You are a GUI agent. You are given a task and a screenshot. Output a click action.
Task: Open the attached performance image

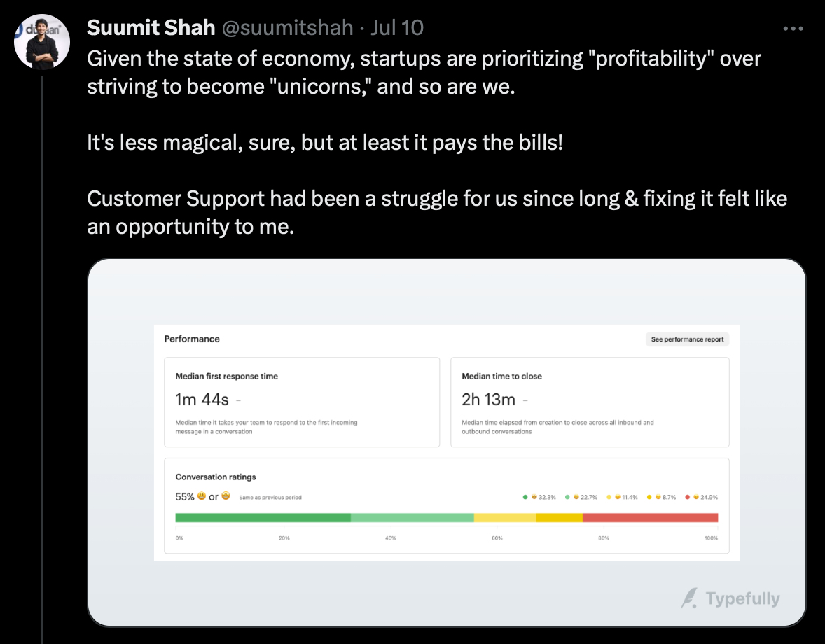[447, 442]
